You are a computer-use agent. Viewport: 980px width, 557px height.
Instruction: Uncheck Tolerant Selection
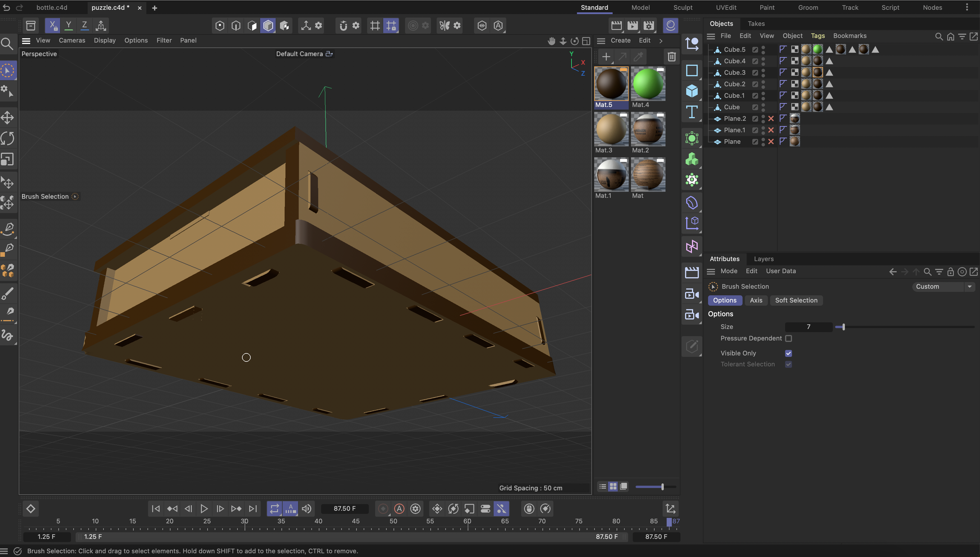pyautogui.click(x=788, y=364)
